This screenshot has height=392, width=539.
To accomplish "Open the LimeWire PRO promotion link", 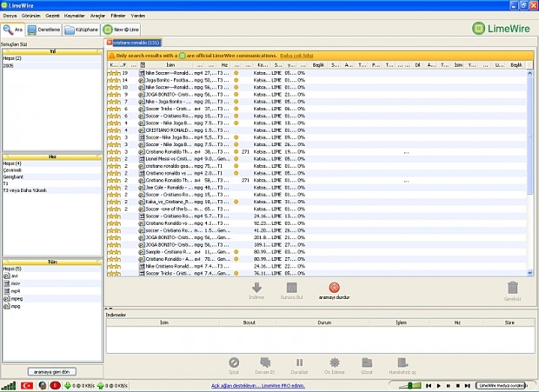I will [x=258, y=386].
